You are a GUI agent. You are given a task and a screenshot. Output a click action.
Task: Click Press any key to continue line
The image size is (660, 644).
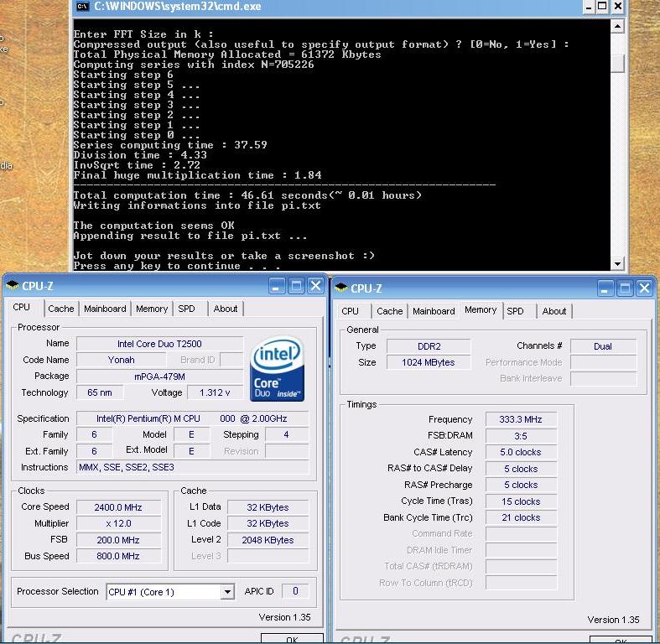(x=177, y=266)
